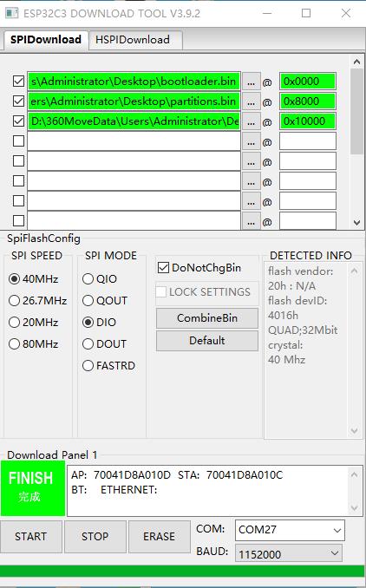366x588 pixels.
Task: Click file list scrollbar up arrow
Action: (x=356, y=62)
